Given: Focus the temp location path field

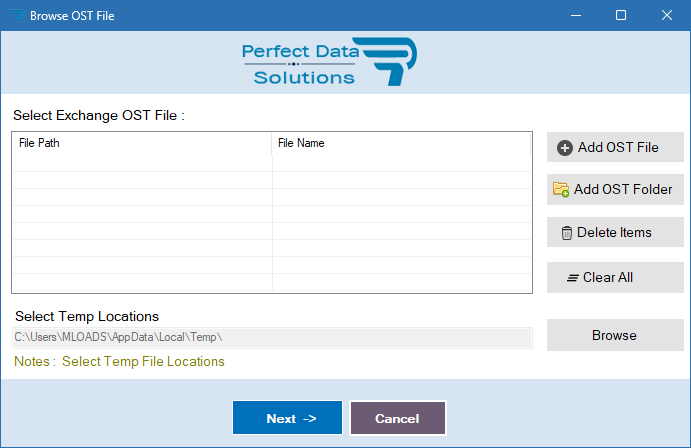Looking at the screenshot, I should (x=272, y=337).
